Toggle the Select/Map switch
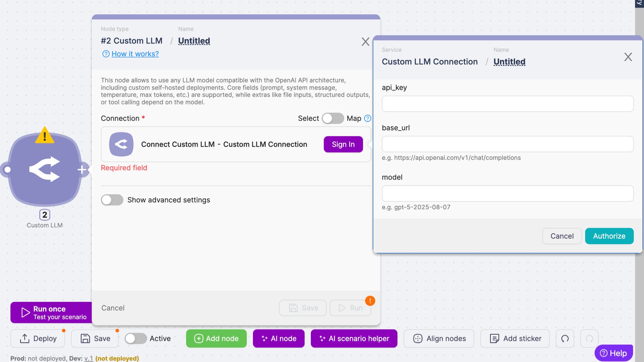Image resolution: width=644 pixels, height=362 pixels. coord(333,118)
